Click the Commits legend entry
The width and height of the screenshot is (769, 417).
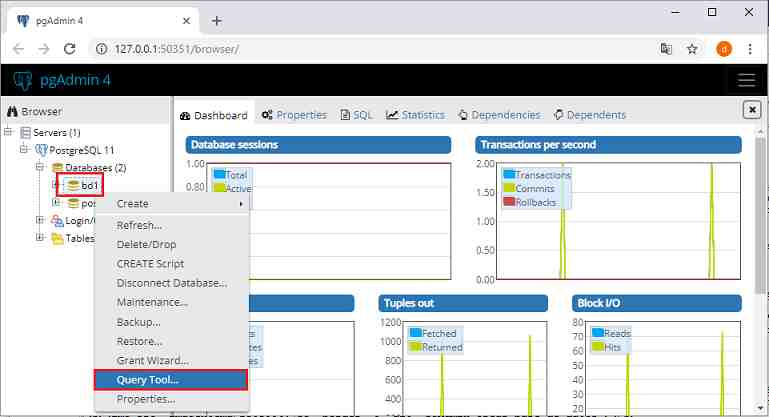pyautogui.click(x=529, y=188)
